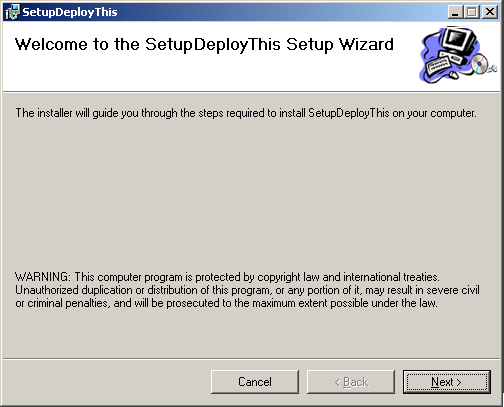The height and width of the screenshot is (407, 504).
Task: Cancel the SetupDeployThis installation
Action: point(255,382)
